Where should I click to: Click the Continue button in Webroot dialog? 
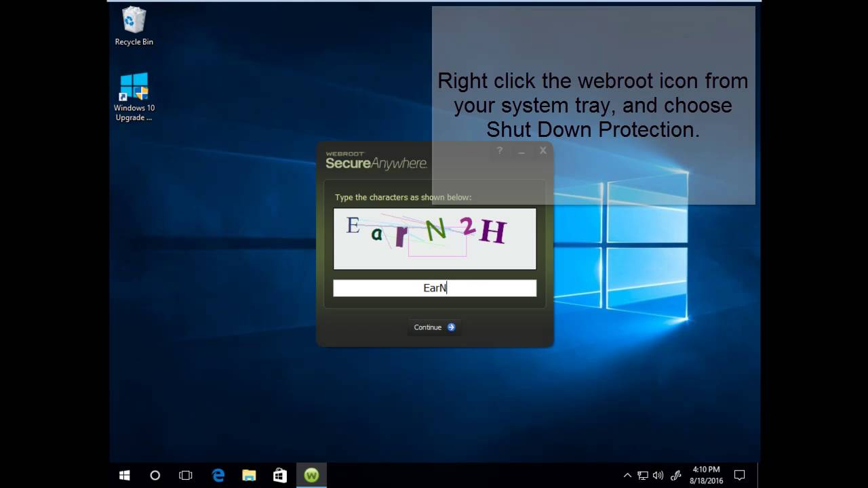(435, 327)
